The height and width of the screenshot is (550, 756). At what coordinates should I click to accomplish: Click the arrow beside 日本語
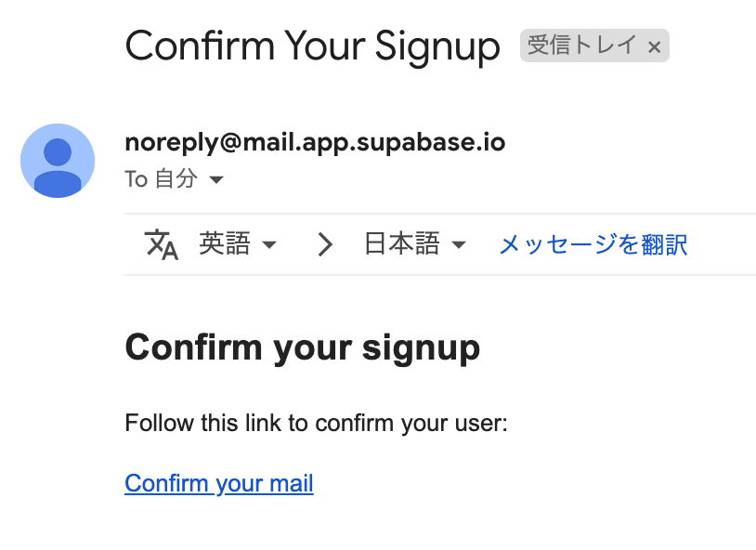click(x=459, y=244)
